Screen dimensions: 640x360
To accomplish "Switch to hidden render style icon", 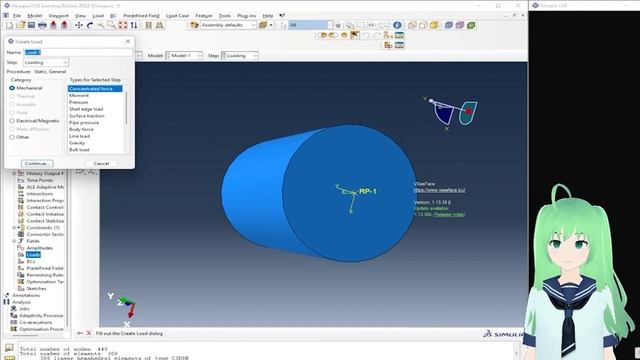I will pyautogui.click(x=423, y=25).
